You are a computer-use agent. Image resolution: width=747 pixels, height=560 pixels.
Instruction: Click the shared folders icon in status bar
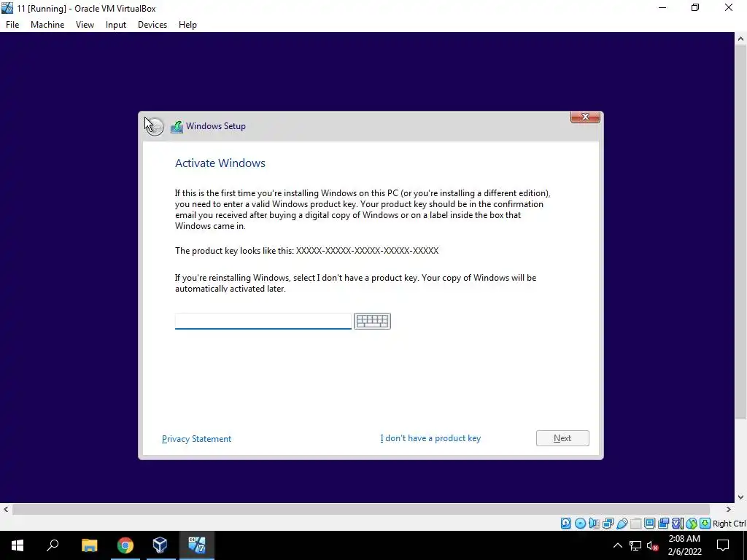pos(635,524)
